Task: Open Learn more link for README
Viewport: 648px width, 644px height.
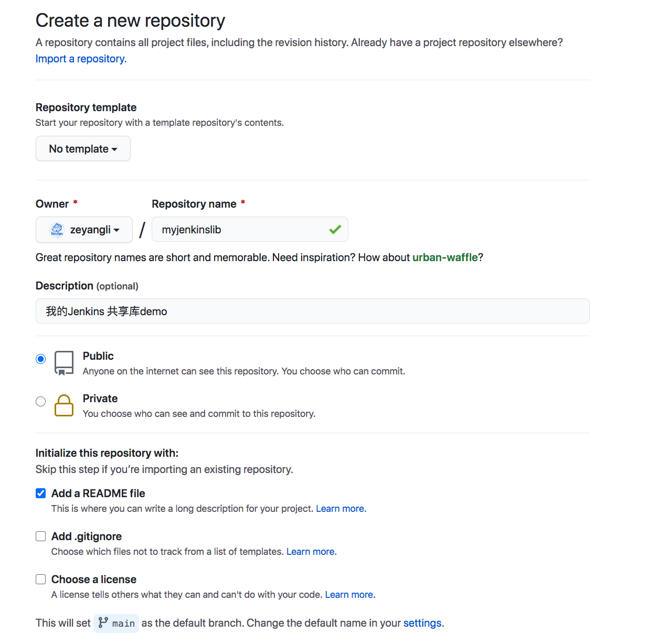Action: point(341,509)
